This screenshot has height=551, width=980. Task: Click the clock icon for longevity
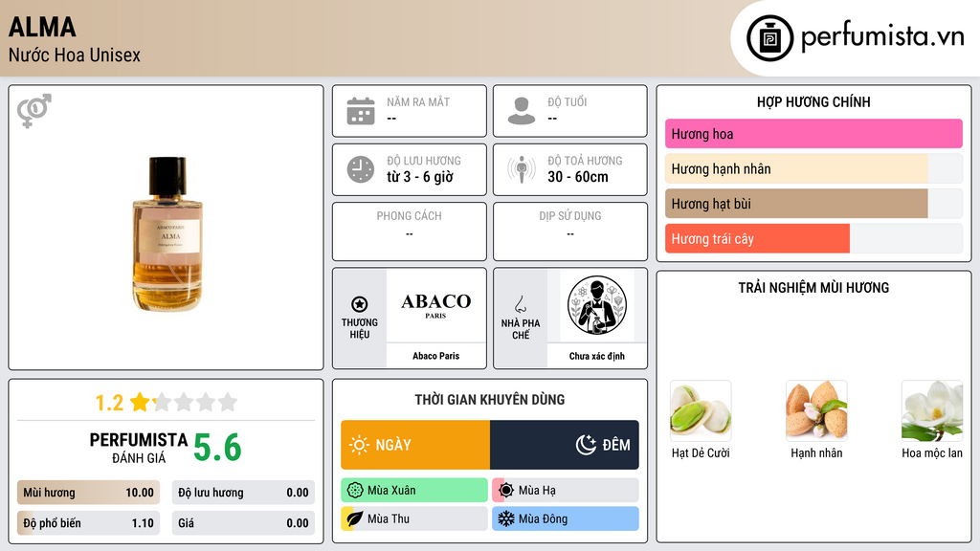tap(361, 169)
